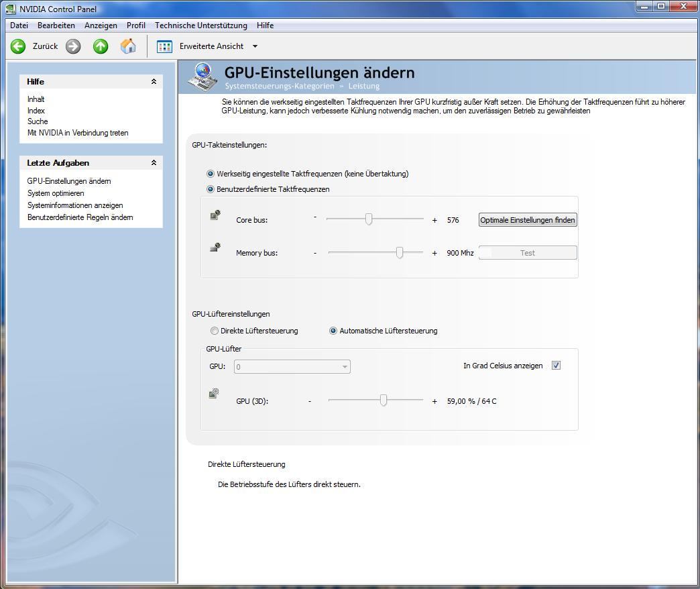The height and width of the screenshot is (589, 700).
Task: Open GPU-Einstellungen ändern recent task
Action: tap(69, 181)
